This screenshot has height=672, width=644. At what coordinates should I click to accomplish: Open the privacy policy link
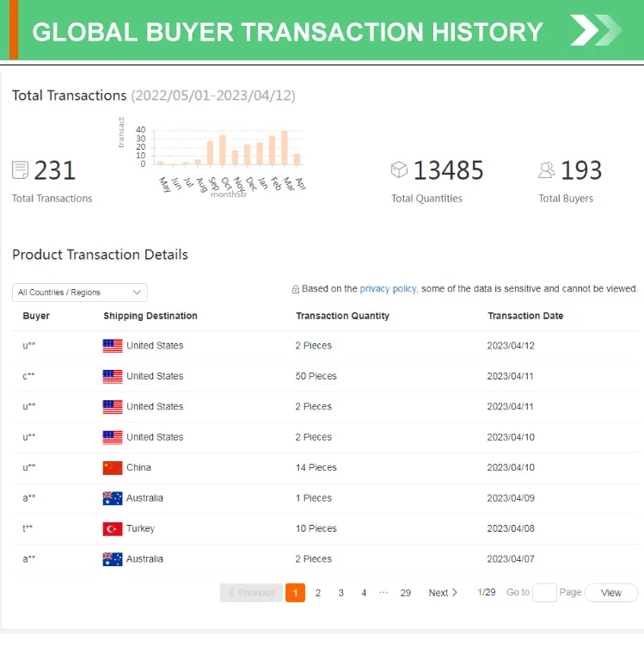[x=388, y=289]
